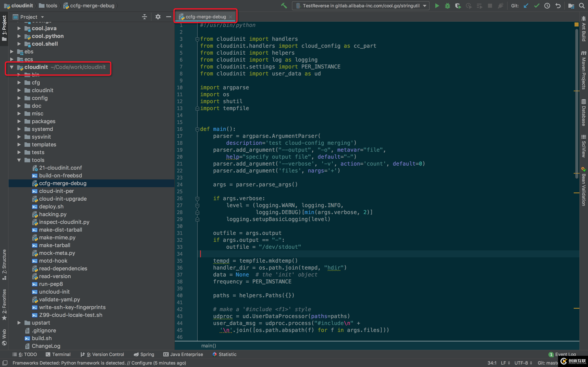Expand the cool.python module
Image resolution: width=588 pixels, height=367 pixels.
[x=19, y=36]
